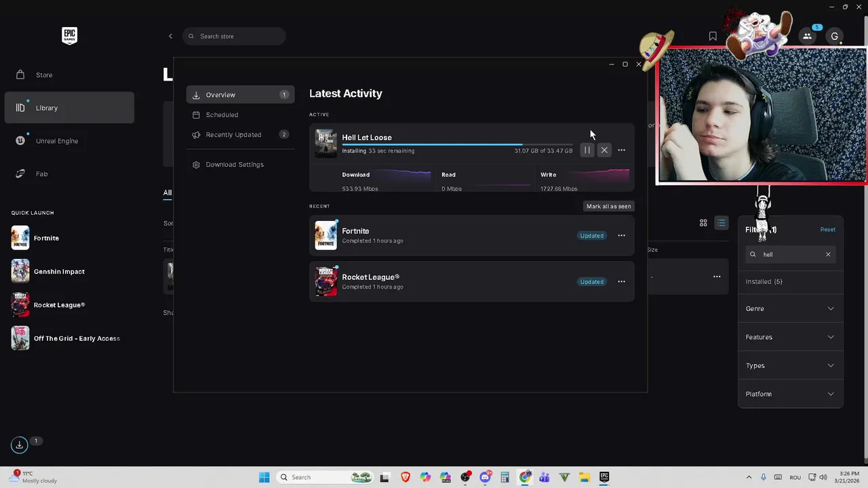Open Hell Let Loose more options menu
Screen dimensions: 868x488
click(621, 150)
